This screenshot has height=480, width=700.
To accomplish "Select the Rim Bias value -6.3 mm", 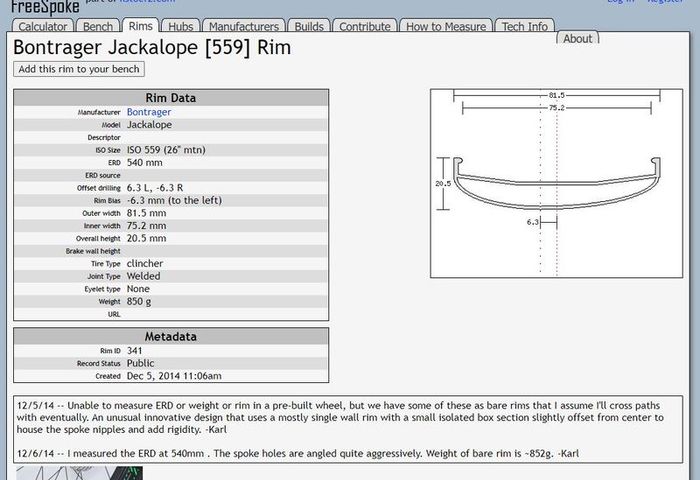I will pyautogui.click(x=174, y=200).
